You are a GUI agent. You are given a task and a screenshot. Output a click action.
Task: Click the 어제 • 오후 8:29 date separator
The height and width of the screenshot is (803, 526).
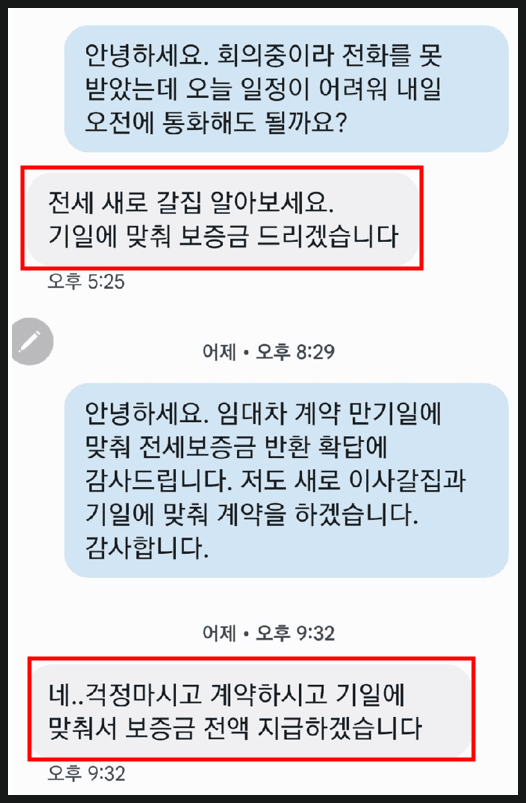pos(268,352)
